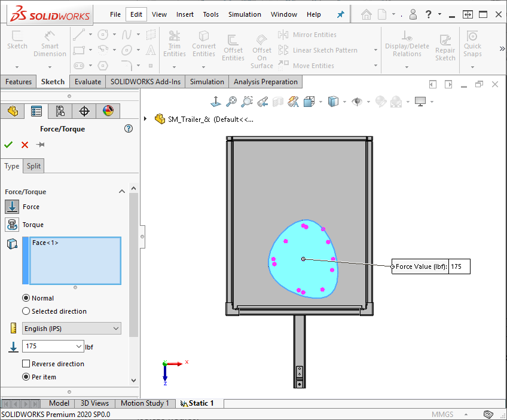The image size is (507, 420).
Task: Open Force/Torque help question icon
Action: click(x=129, y=128)
